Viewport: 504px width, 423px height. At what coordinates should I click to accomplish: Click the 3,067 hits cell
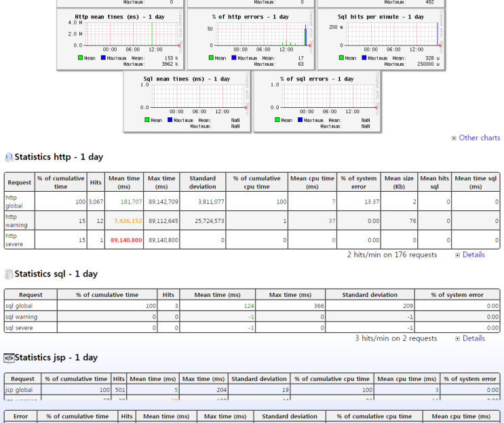(x=96, y=202)
